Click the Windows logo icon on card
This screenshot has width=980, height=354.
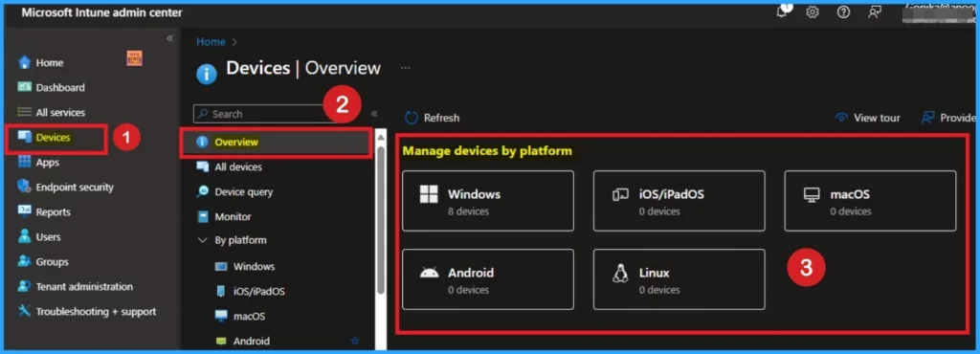429,194
